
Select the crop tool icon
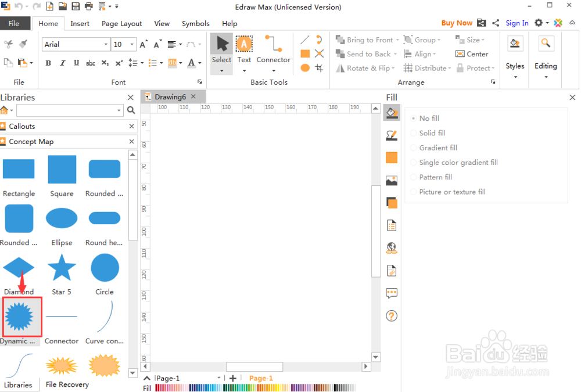[319, 68]
